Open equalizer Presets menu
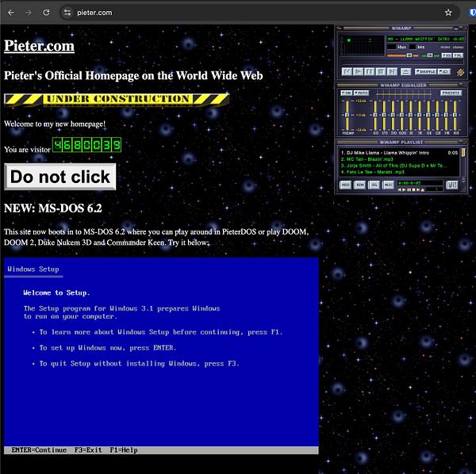476x474 pixels. pos(451,93)
